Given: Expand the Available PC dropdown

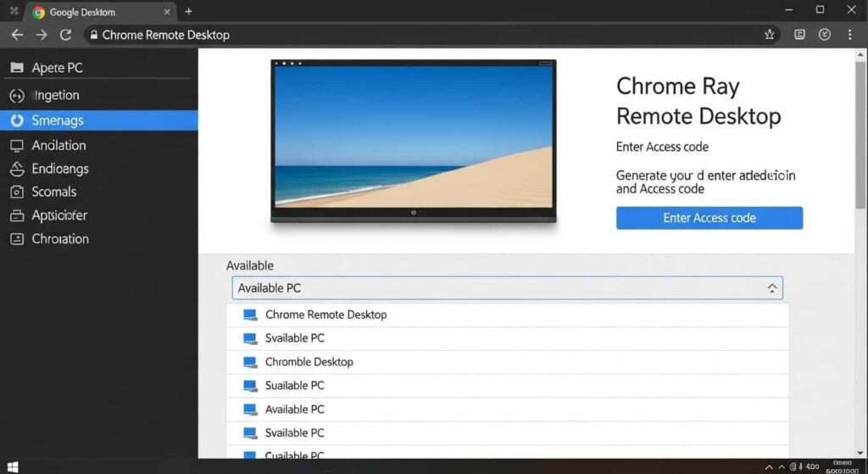Looking at the screenshot, I should [507, 288].
